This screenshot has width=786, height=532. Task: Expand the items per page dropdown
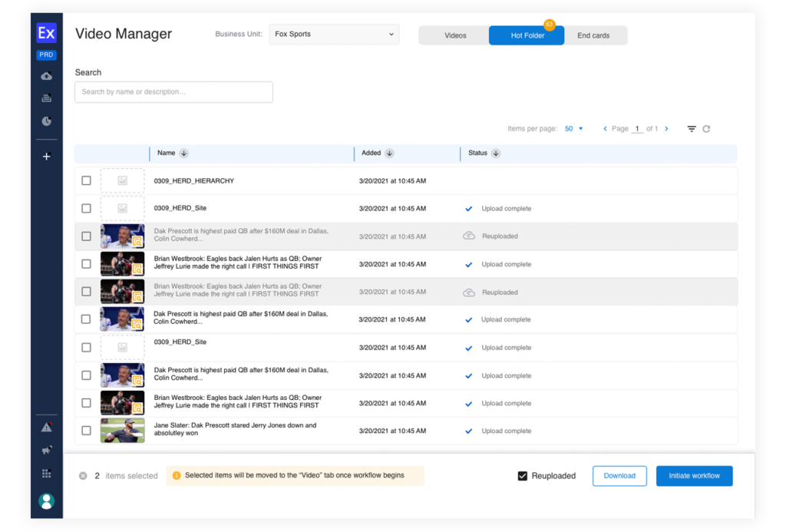pos(574,129)
